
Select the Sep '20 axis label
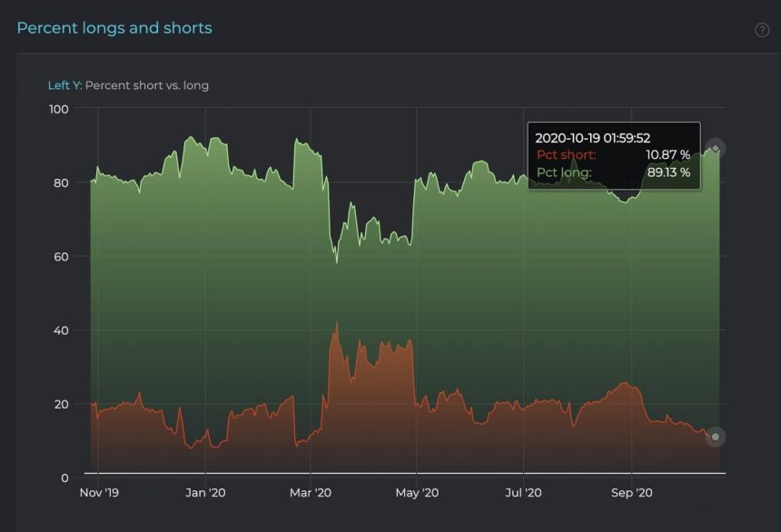pyautogui.click(x=631, y=492)
